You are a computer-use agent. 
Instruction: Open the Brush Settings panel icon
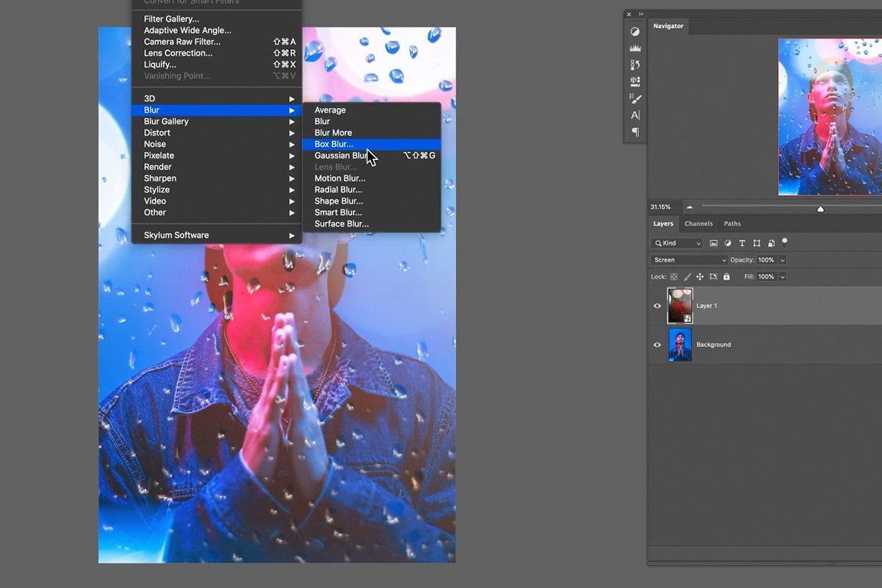(x=635, y=98)
